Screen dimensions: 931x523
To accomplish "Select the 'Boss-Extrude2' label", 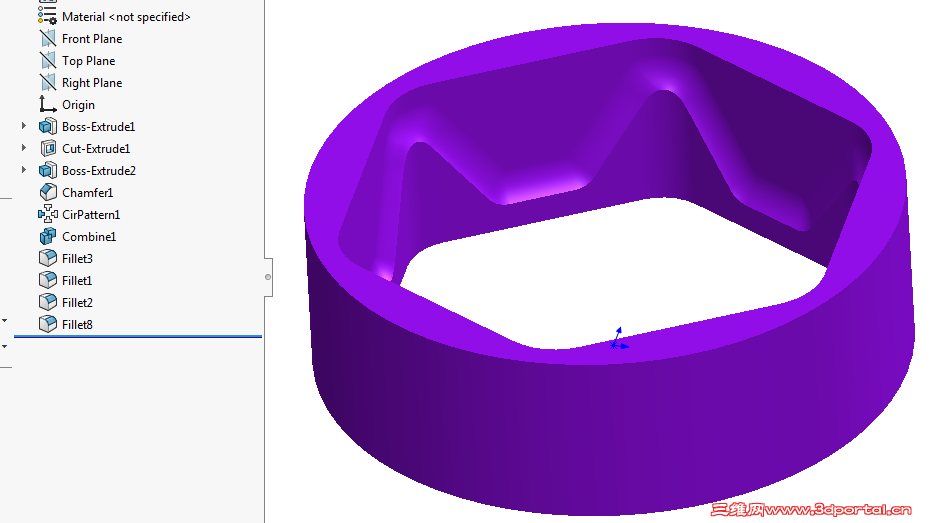I will coord(99,170).
